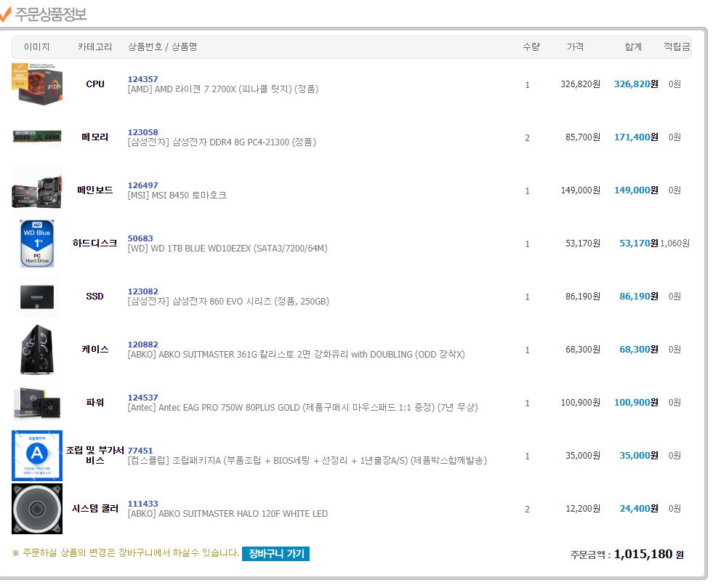Click the 171,400원 memory subtotal
The height and width of the screenshot is (588, 713).
click(x=636, y=137)
